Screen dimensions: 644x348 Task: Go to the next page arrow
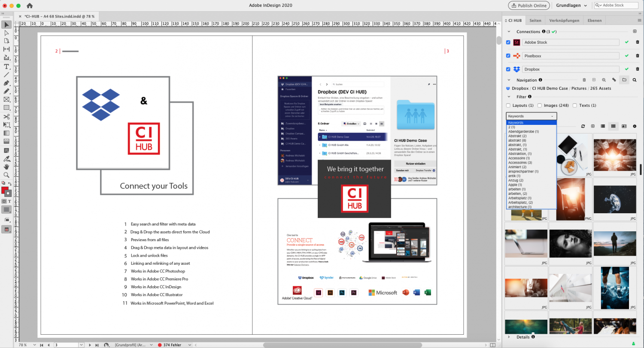point(90,345)
